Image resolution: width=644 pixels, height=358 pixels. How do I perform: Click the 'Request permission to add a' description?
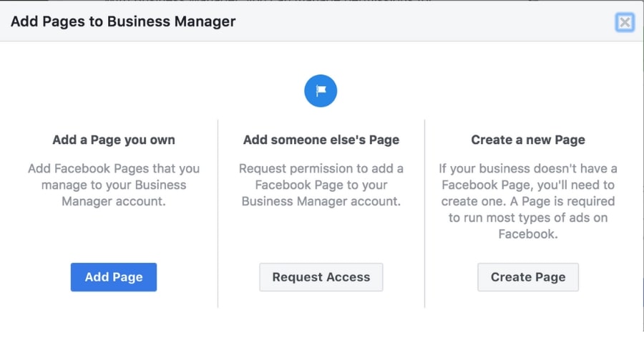tap(321, 185)
